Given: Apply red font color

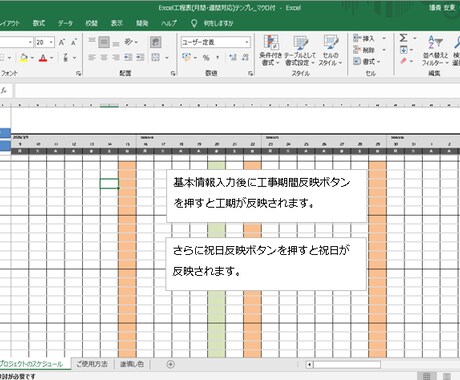Looking at the screenshot, I should click(x=43, y=58).
